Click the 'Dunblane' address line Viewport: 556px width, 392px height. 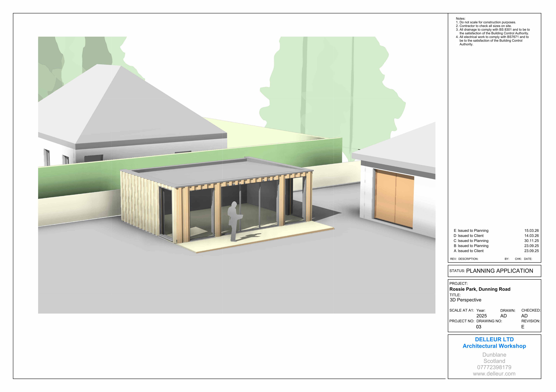point(494,355)
